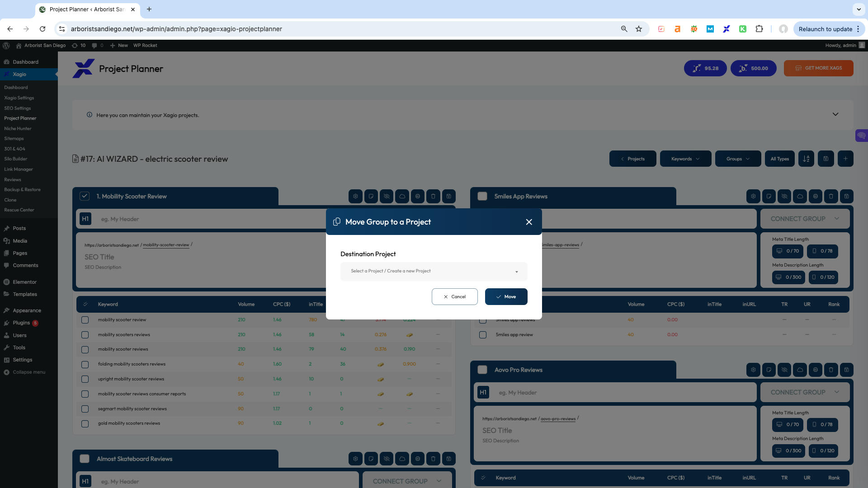The width and height of the screenshot is (868, 488).
Task: Select checkbox for 'upright mobility scooter reviews' keyword
Action: tap(85, 379)
